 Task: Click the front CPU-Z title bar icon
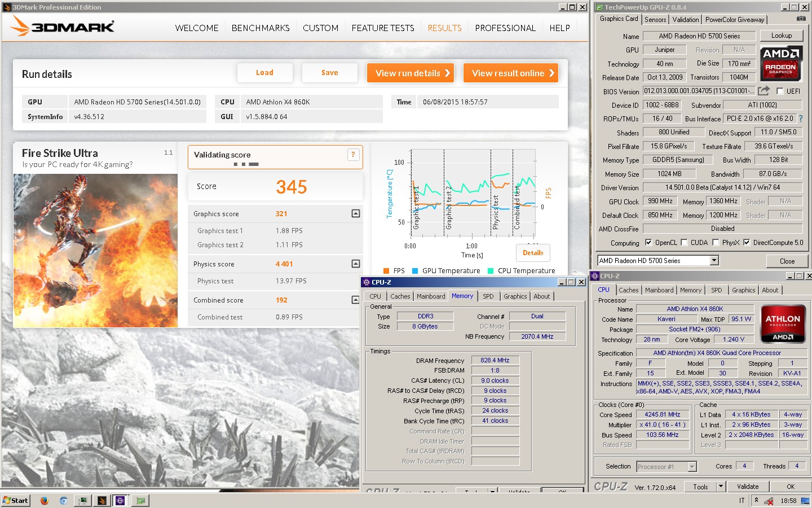[365, 282]
